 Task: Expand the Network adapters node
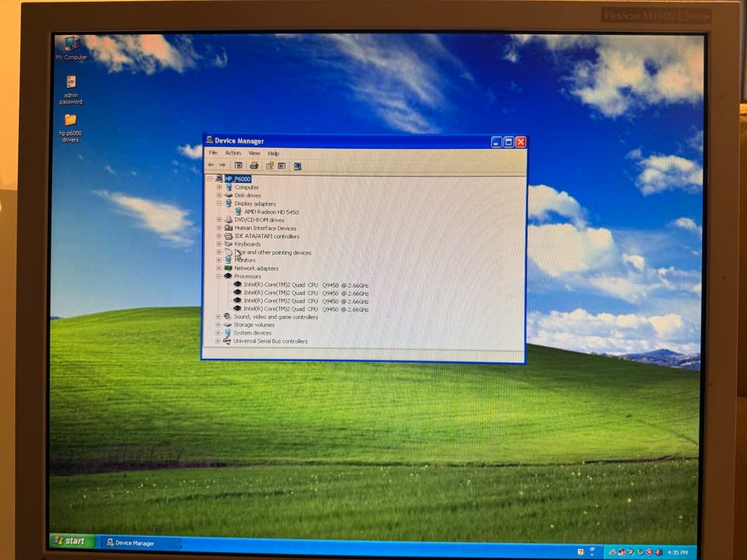pyautogui.click(x=219, y=268)
